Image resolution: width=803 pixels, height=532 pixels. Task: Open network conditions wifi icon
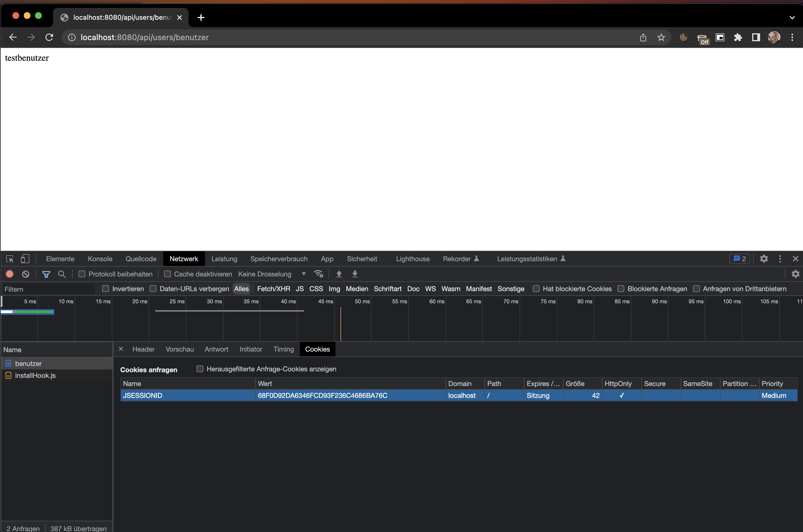(x=318, y=274)
